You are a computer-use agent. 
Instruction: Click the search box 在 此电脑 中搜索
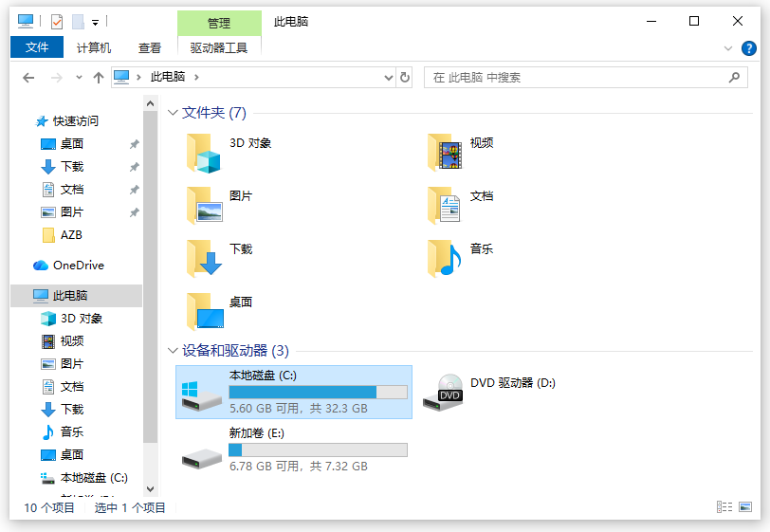tap(585, 77)
